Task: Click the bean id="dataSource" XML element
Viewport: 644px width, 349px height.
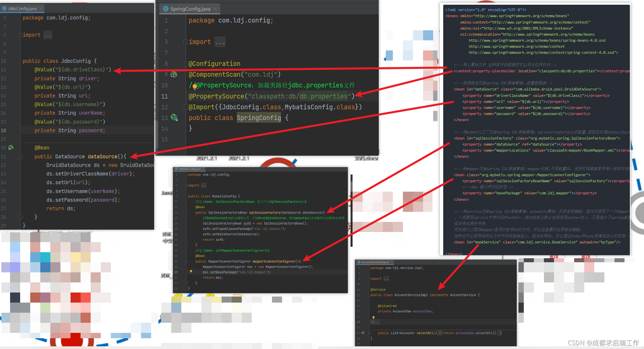Action: tap(527, 89)
